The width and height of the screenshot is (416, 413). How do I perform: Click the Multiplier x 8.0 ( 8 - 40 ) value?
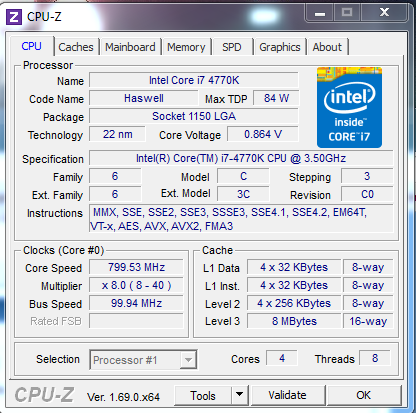(136, 285)
